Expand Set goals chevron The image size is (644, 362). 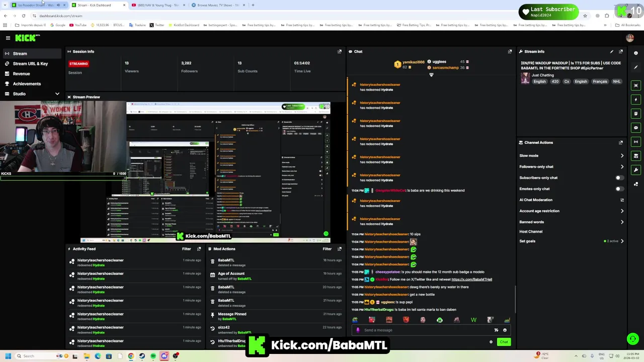point(622,241)
